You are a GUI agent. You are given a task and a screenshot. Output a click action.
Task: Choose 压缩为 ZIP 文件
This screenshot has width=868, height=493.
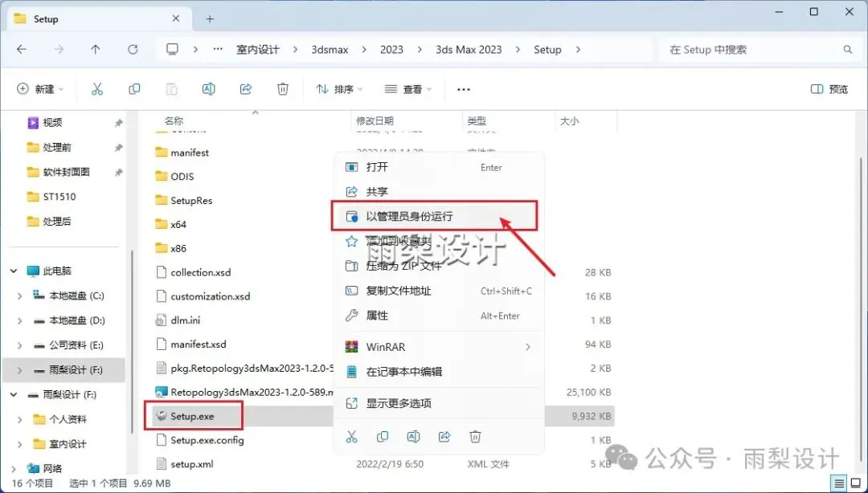coord(439,266)
